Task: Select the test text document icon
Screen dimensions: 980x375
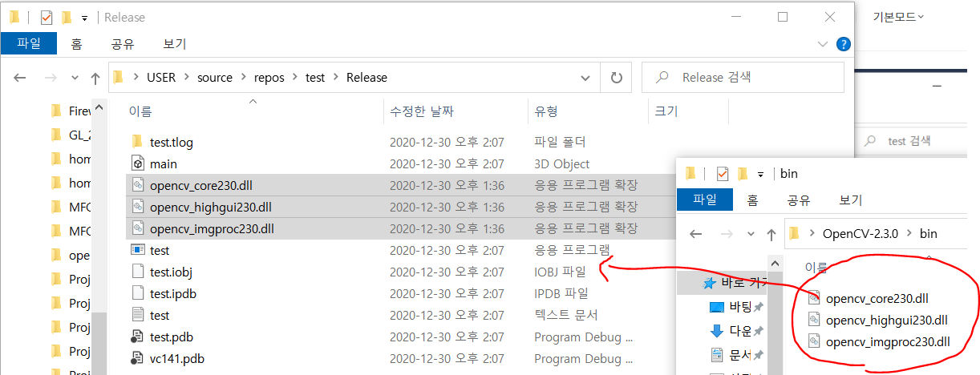Action: [x=136, y=315]
